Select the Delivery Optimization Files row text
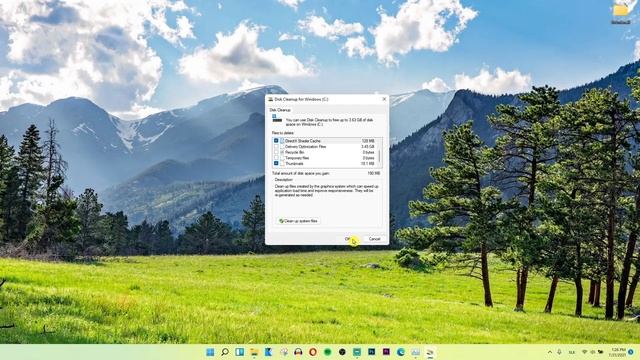The image size is (640, 360). pos(305,147)
